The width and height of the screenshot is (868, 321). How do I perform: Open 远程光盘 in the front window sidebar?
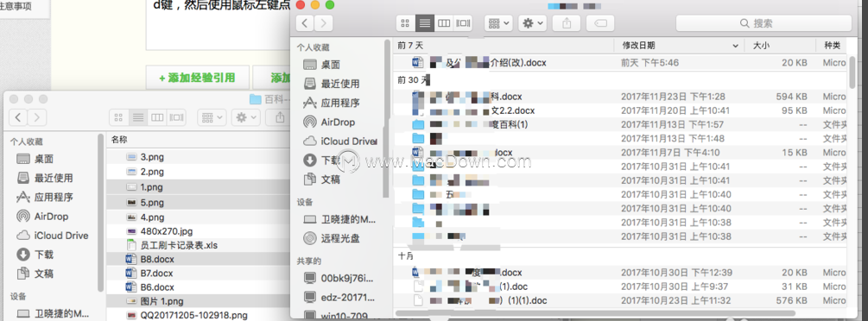pyautogui.click(x=340, y=238)
